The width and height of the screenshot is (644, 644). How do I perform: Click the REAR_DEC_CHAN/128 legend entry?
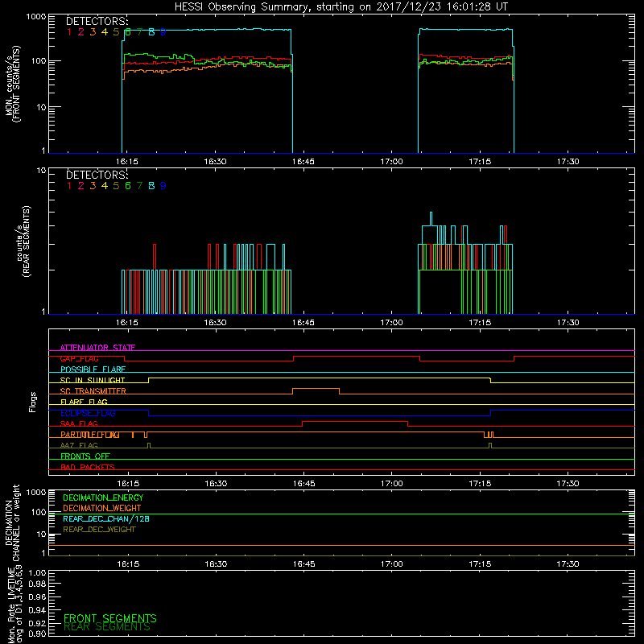click(x=106, y=519)
